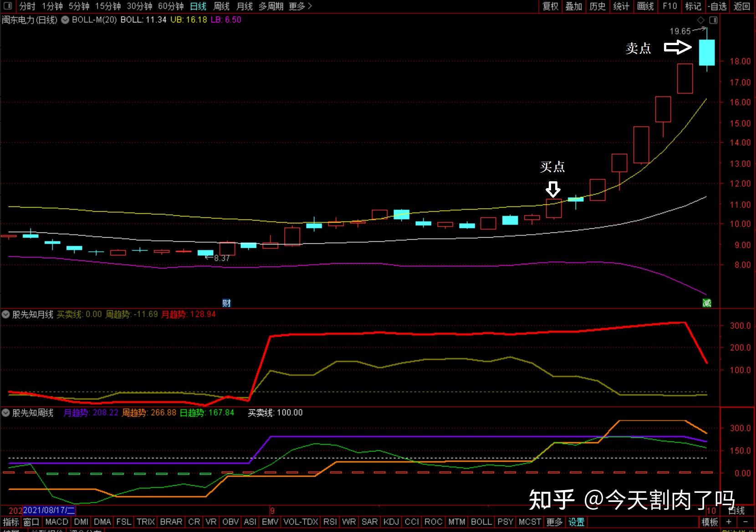Apply the ROC indicator
The height and width of the screenshot is (532, 756).
[433, 522]
